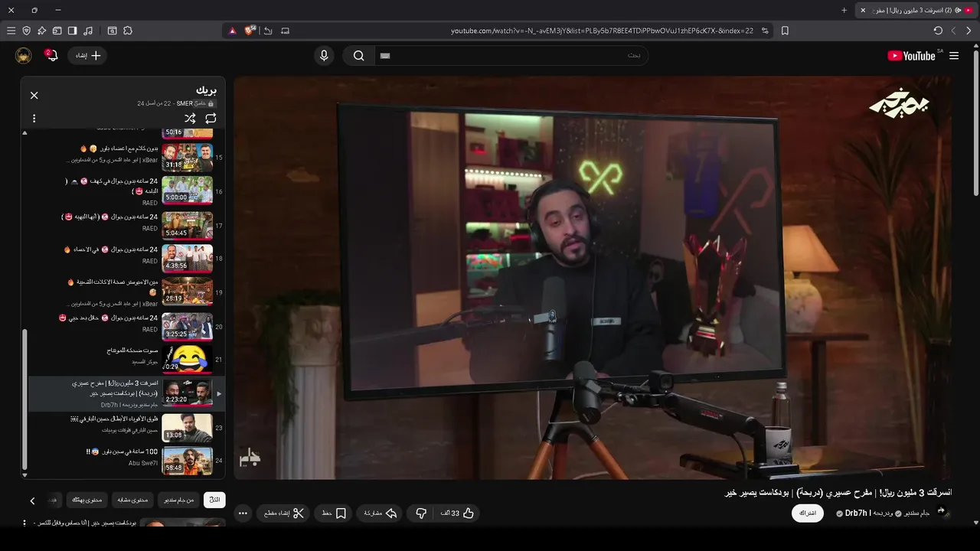Select the محتوى يهمك filter chip
980x551 pixels.
(x=87, y=500)
